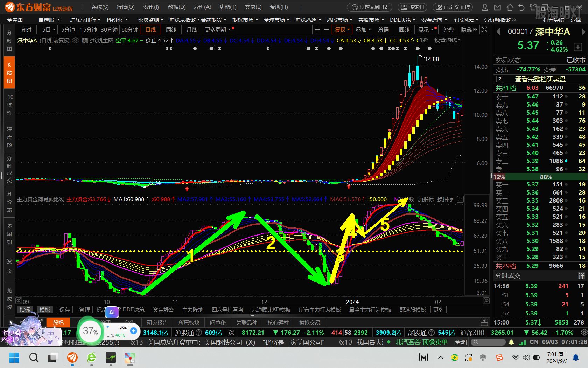Image resolution: width=588 pixels, height=368 pixels.
Task: Open 设置均线 dropdown
Action: coord(447,40)
